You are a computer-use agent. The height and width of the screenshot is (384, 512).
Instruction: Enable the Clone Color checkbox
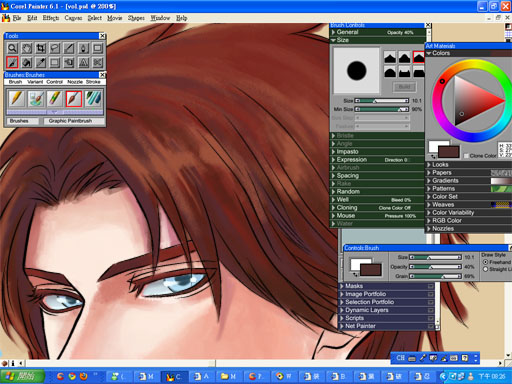466,156
